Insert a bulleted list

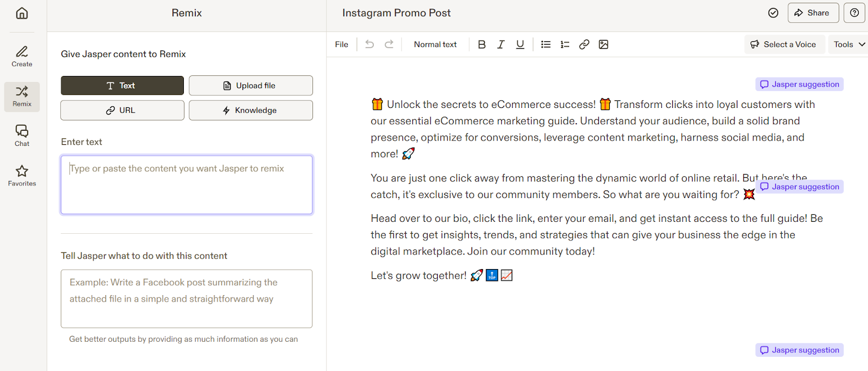(x=546, y=44)
